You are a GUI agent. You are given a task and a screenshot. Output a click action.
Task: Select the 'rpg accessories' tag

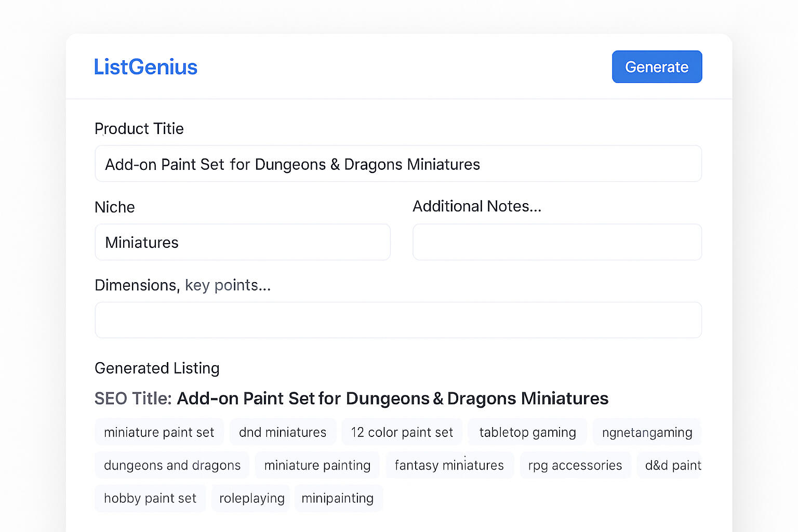pyautogui.click(x=575, y=465)
